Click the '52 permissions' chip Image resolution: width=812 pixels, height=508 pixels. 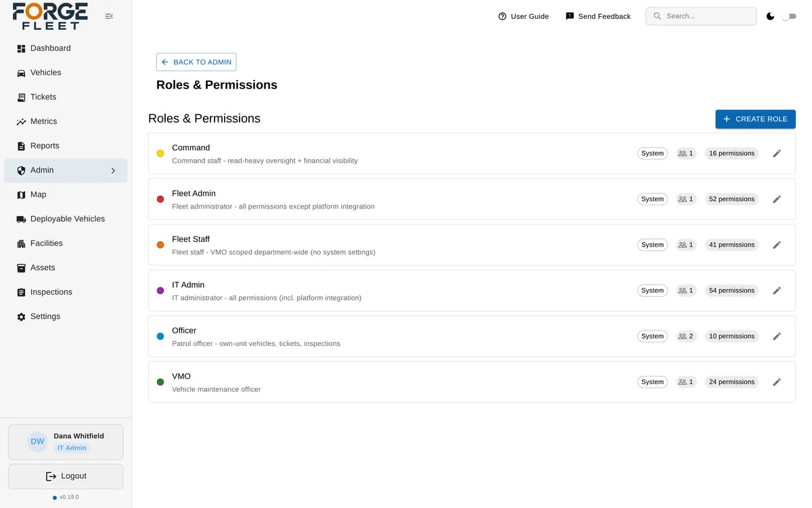pyautogui.click(x=731, y=199)
